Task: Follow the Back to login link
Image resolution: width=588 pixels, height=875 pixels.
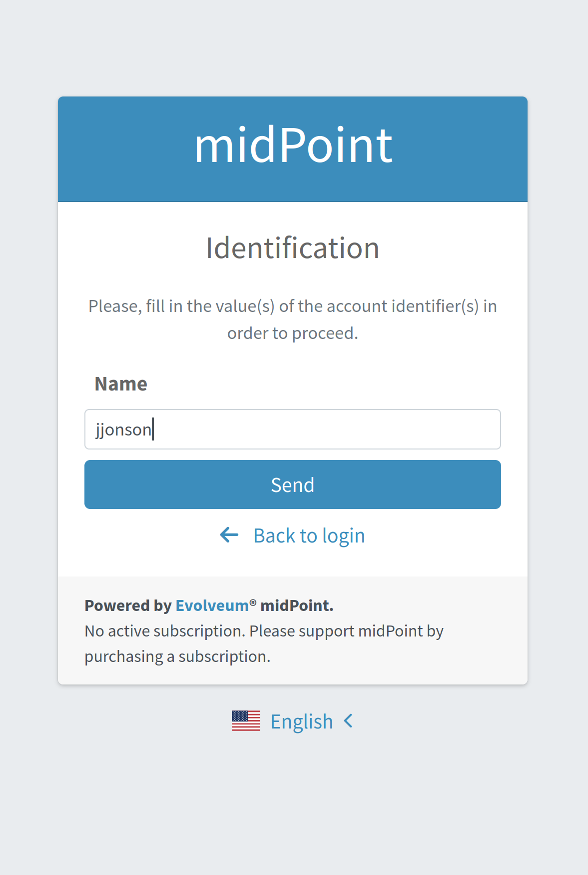Action: pos(309,535)
